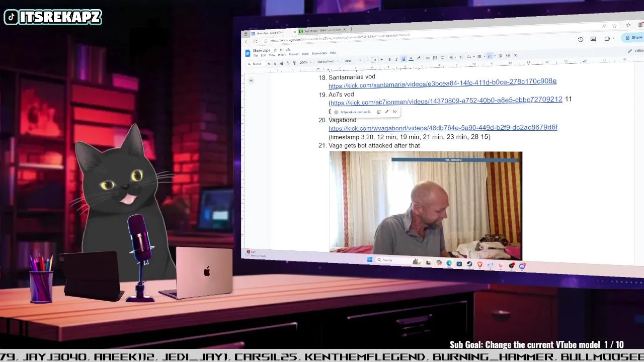The image size is (644, 362).
Task: Select the Show clips Google Docs tab
Action: click(272, 33)
